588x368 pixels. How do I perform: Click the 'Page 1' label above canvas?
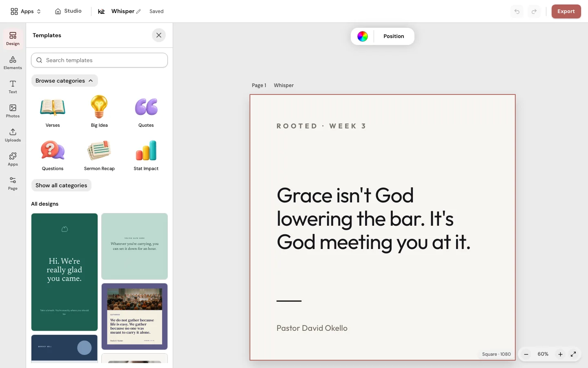coord(259,85)
